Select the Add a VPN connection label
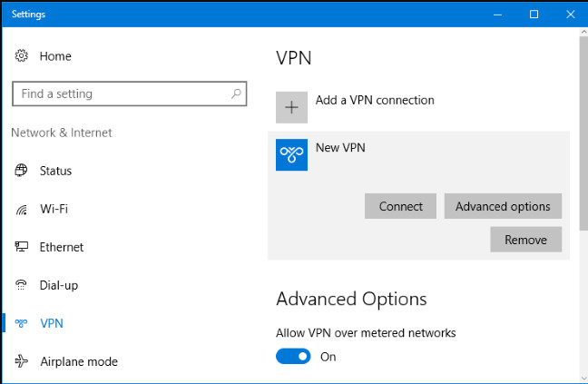588x384 pixels. tap(375, 100)
